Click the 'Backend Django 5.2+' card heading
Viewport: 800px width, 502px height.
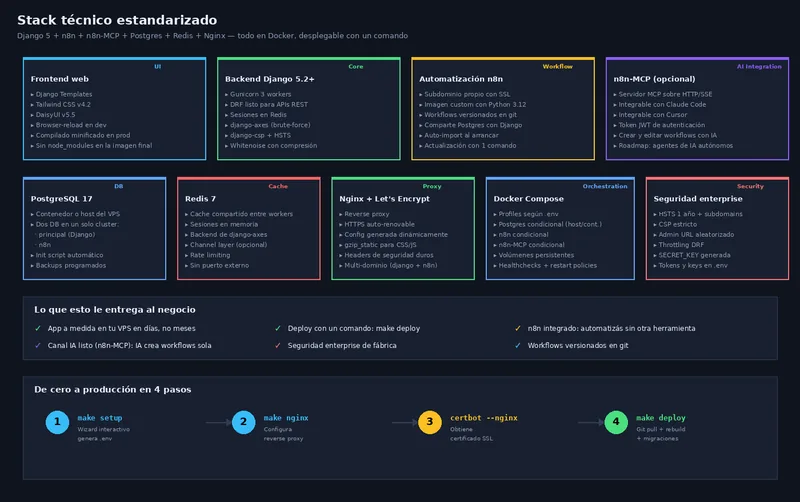pyautogui.click(x=269, y=79)
